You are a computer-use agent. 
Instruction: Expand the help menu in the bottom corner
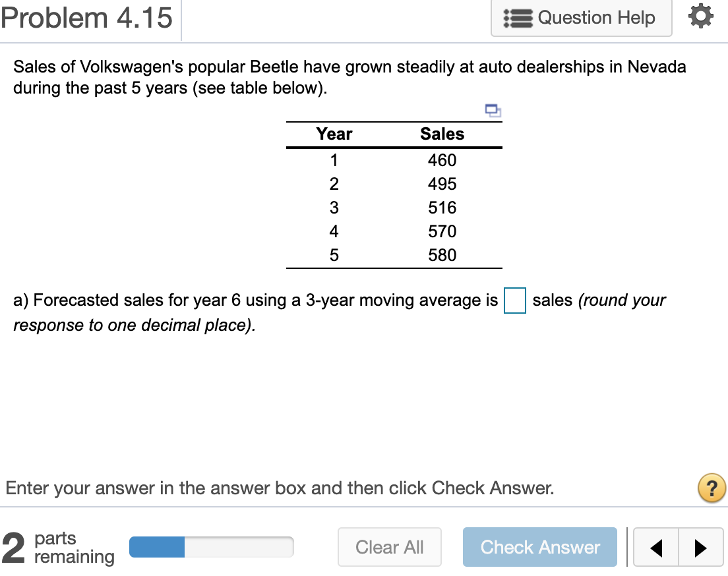tap(712, 488)
